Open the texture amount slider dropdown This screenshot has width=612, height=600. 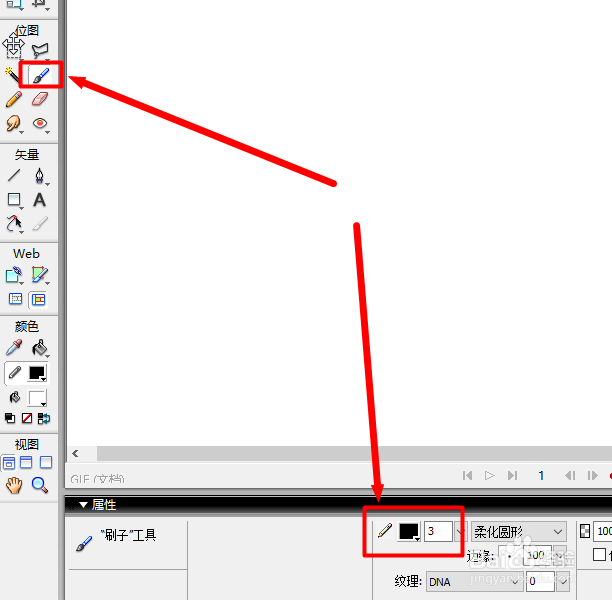pyautogui.click(x=563, y=582)
